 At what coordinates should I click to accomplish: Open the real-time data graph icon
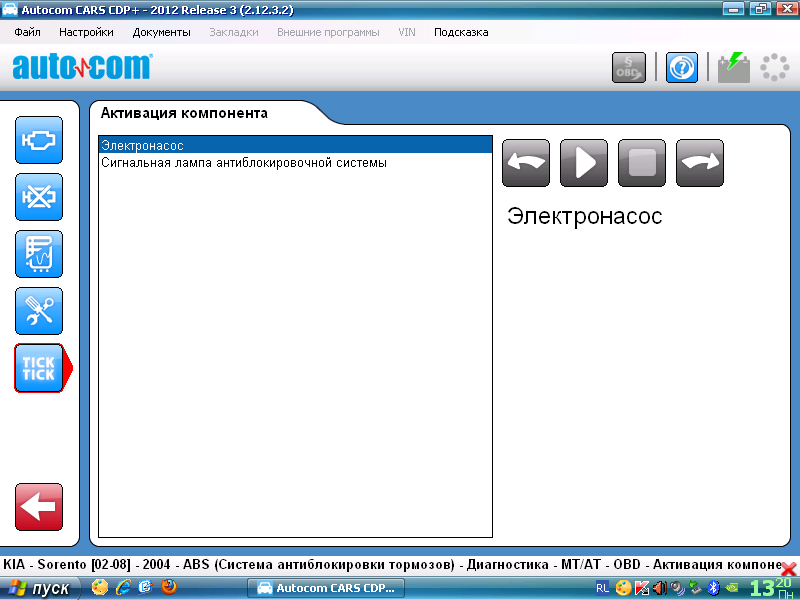[39, 254]
